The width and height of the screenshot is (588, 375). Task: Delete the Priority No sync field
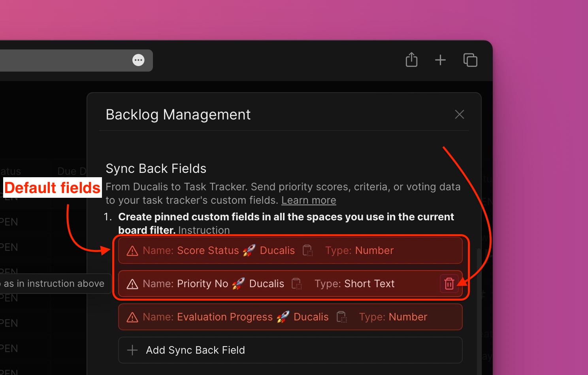point(449,283)
